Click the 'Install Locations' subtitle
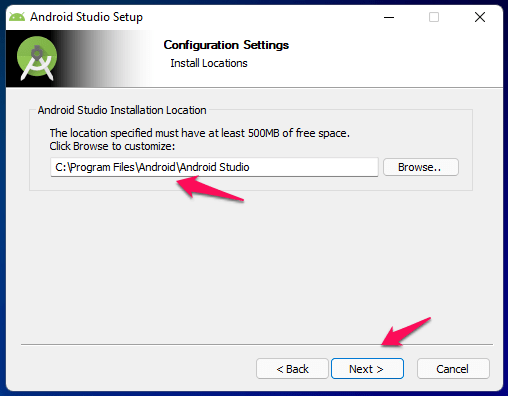Image resolution: width=508 pixels, height=396 pixels. point(209,63)
